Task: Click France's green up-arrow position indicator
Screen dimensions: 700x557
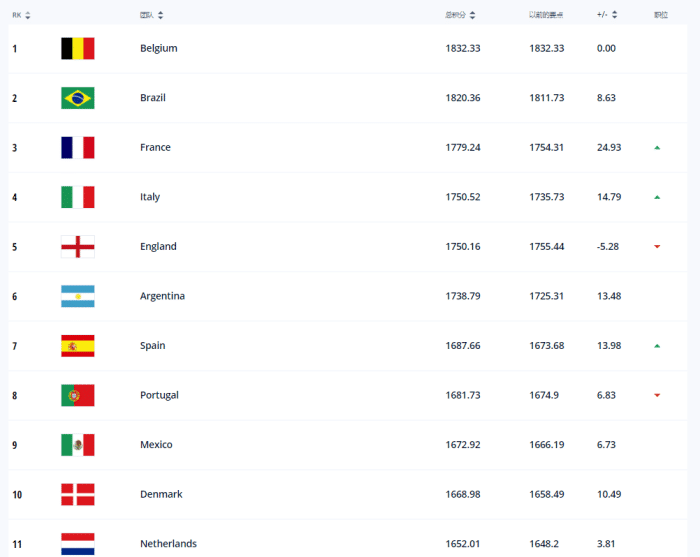Action: 657,147
